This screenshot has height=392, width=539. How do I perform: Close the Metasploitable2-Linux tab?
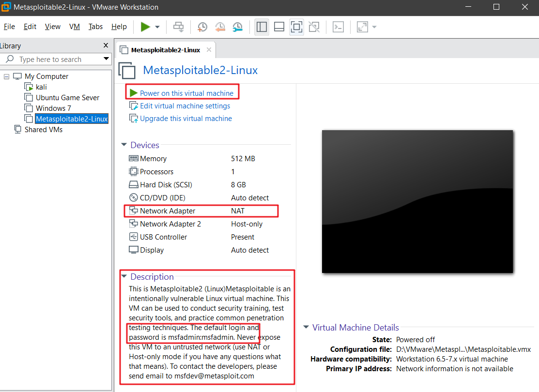click(209, 50)
